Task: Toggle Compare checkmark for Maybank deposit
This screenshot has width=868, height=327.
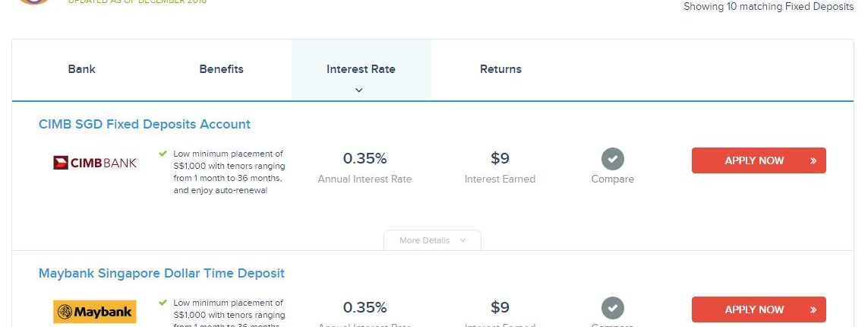Action: (613, 308)
